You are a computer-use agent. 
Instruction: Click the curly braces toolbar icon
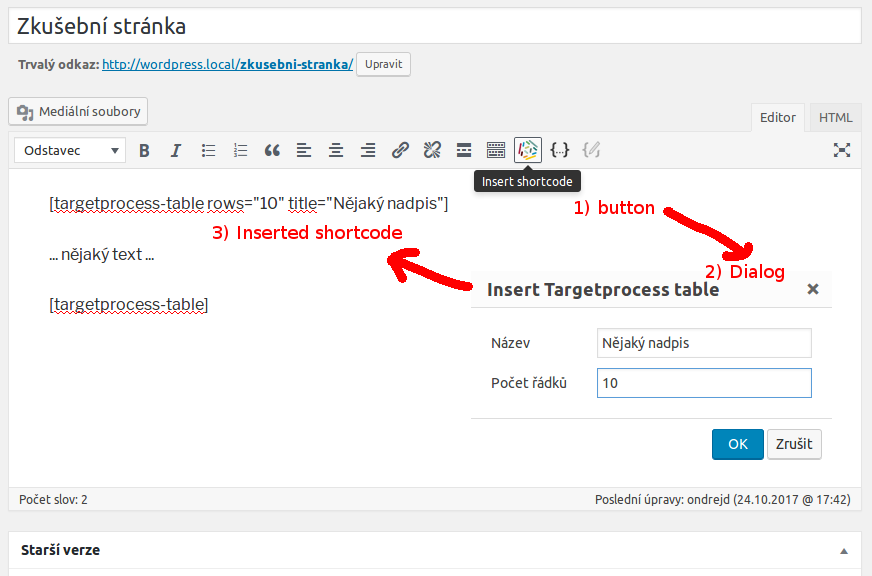[559, 150]
